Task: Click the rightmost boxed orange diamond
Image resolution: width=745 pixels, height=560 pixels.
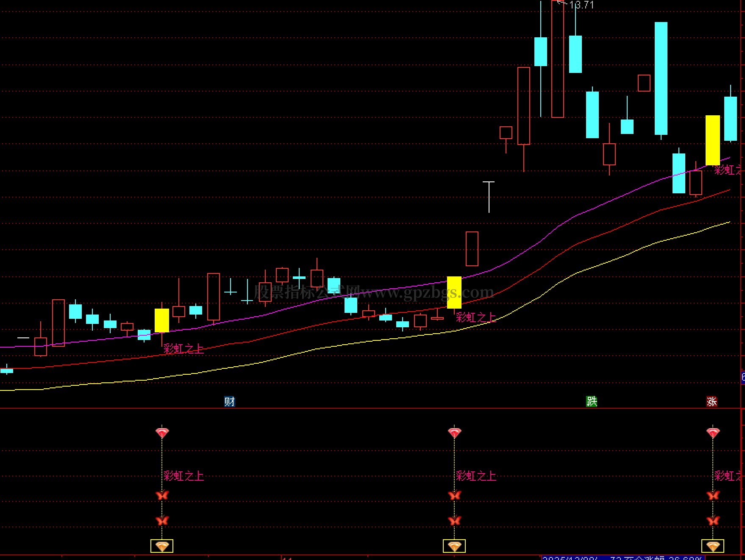Action: (713, 546)
